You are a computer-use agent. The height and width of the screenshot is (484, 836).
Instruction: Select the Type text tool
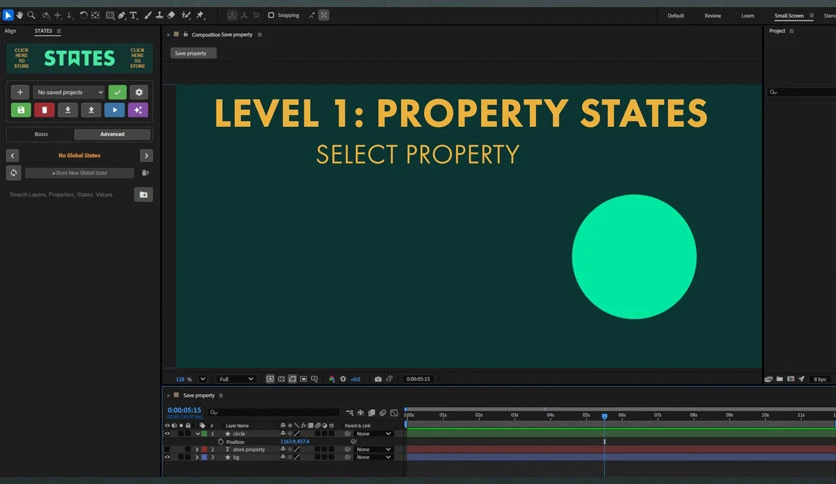point(134,15)
